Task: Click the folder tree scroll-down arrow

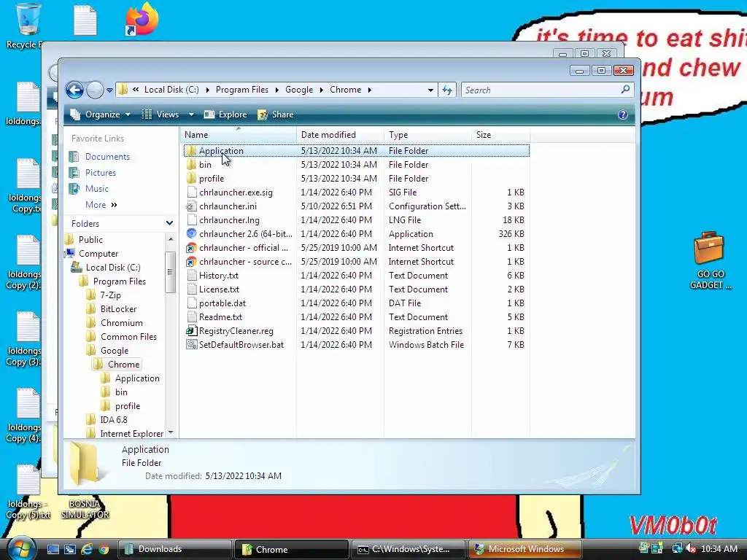Action: 171,432
